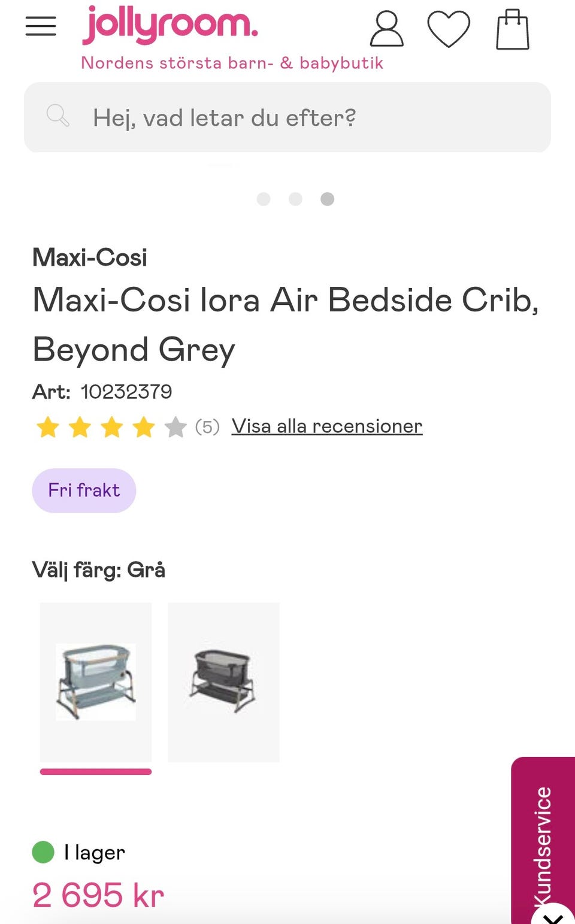Open the user account icon
The height and width of the screenshot is (924, 575).
[x=386, y=29]
